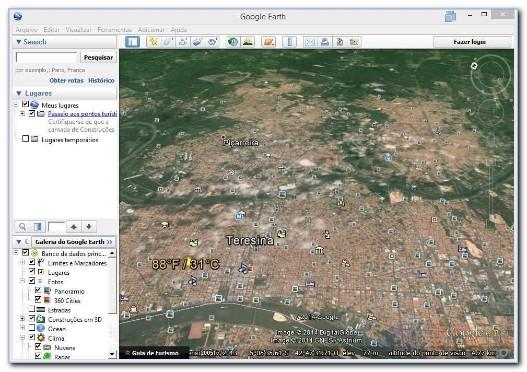
Task: Disable the Panoramio photos layer
Action: (38, 290)
